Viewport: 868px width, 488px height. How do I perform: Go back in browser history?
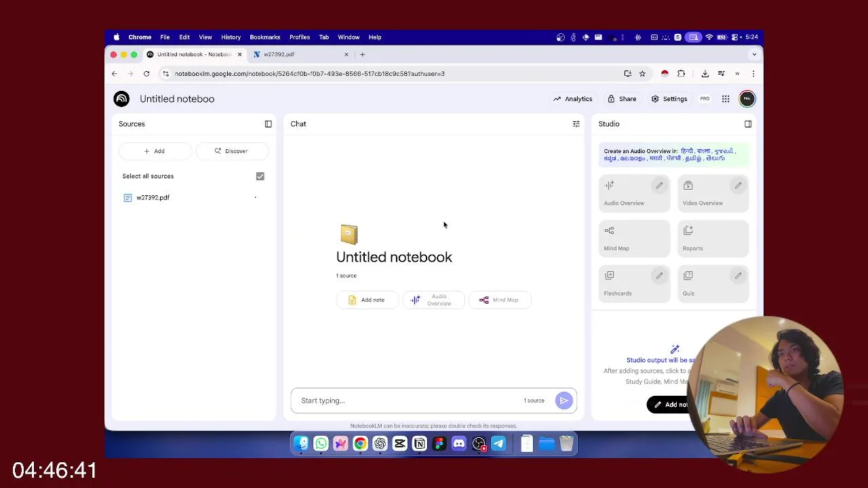[x=115, y=74]
